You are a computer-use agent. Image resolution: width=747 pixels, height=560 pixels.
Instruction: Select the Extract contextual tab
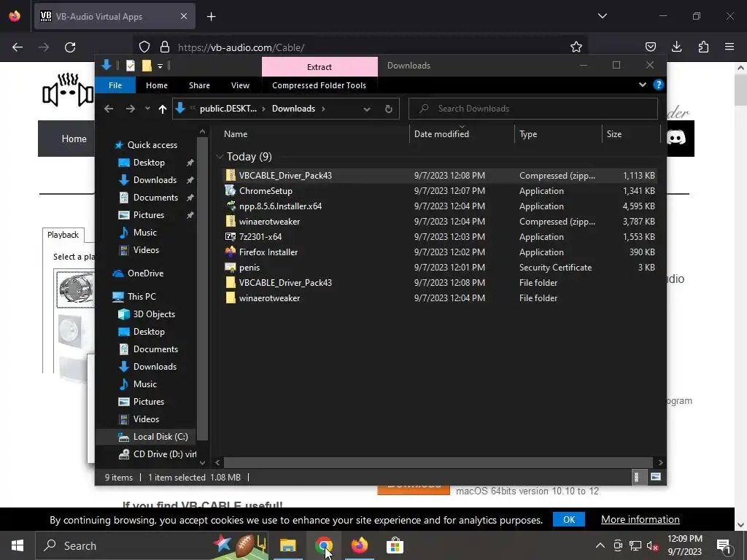[x=320, y=66]
